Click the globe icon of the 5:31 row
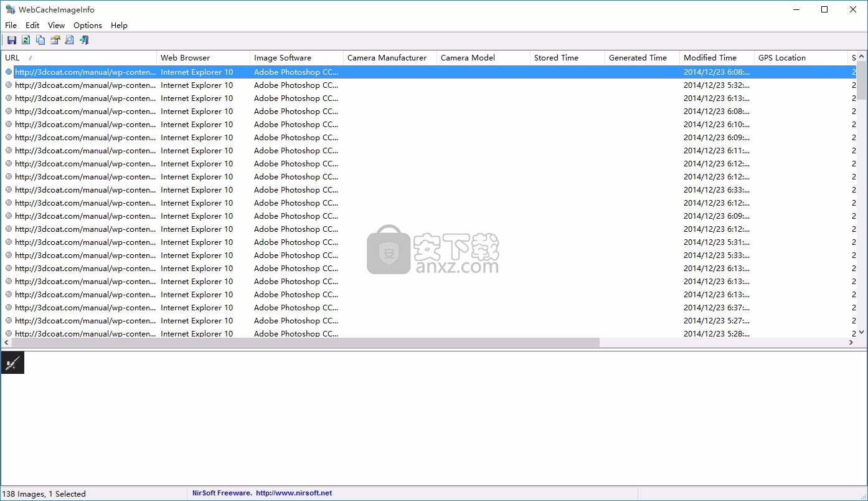Screen dimensions: 868x501 point(9,242)
